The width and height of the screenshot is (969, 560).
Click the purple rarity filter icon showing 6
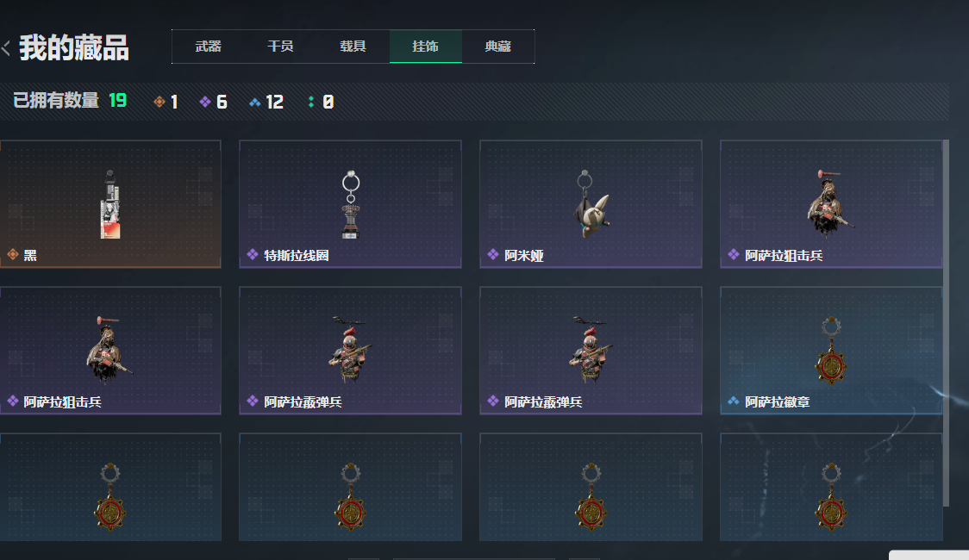tap(205, 102)
